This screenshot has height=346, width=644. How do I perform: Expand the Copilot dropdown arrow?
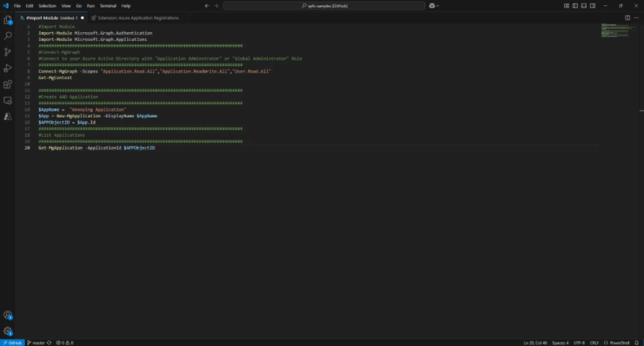[x=438, y=6]
